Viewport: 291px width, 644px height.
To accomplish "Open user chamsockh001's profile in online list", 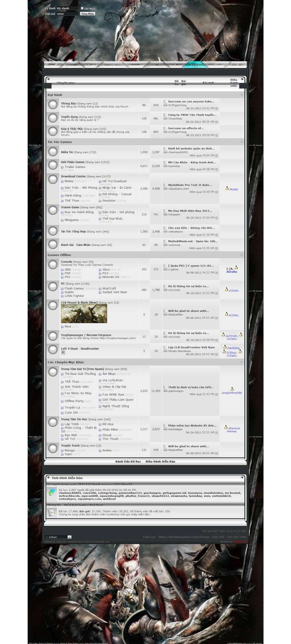I will click(70, 493).
